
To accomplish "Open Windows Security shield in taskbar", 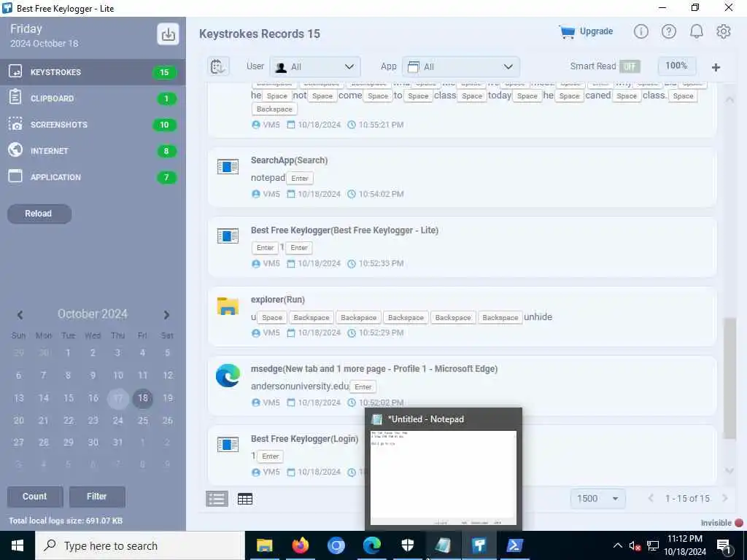I will coord(407,545).
